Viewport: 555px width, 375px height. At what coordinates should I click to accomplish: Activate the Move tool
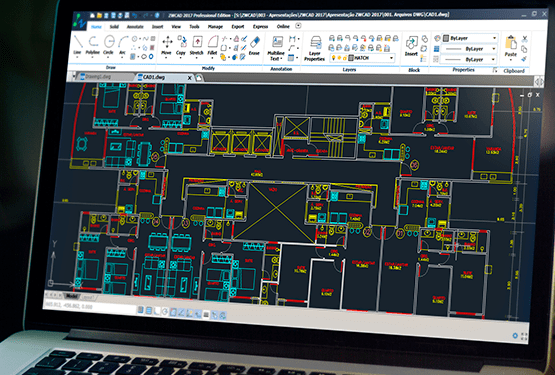166,45
